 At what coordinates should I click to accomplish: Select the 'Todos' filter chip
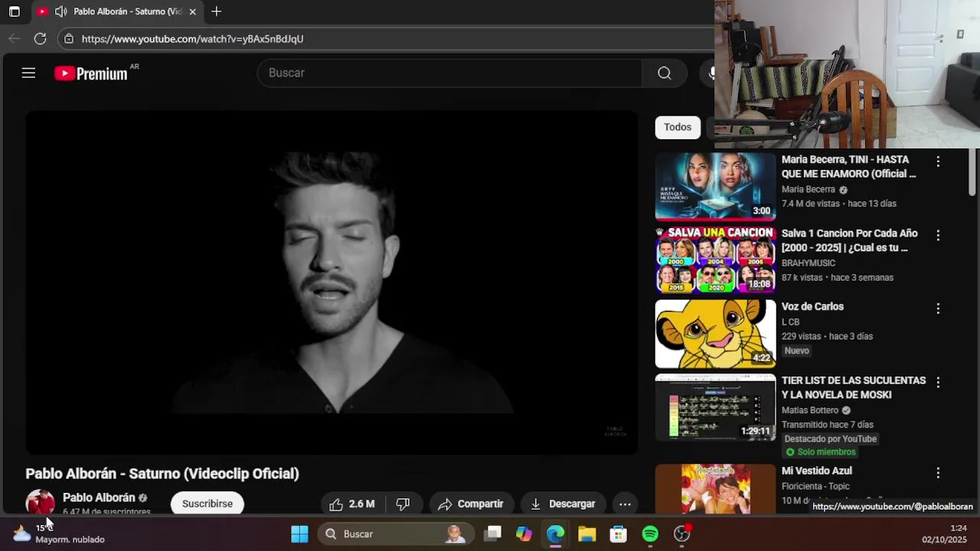[x=678, y=127]
